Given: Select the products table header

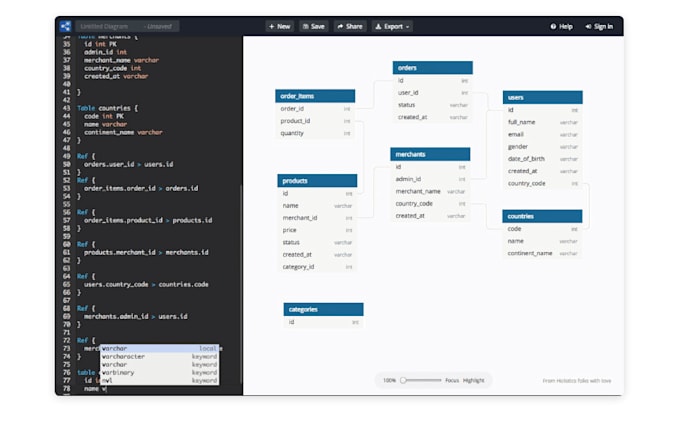Looking at the screenshot, I should tap(317, 180).
